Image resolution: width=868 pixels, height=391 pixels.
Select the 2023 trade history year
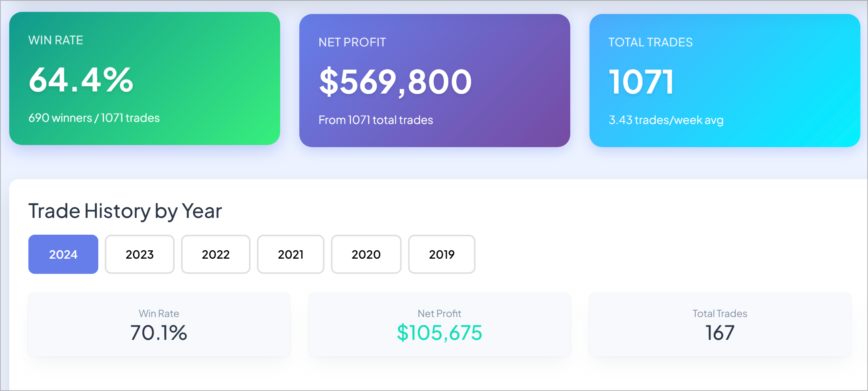pyautogui.click(x=139, y=254)
